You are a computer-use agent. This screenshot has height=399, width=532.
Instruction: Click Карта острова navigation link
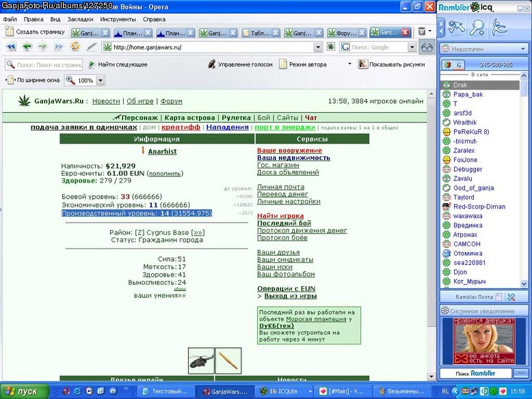coord(189,118)
